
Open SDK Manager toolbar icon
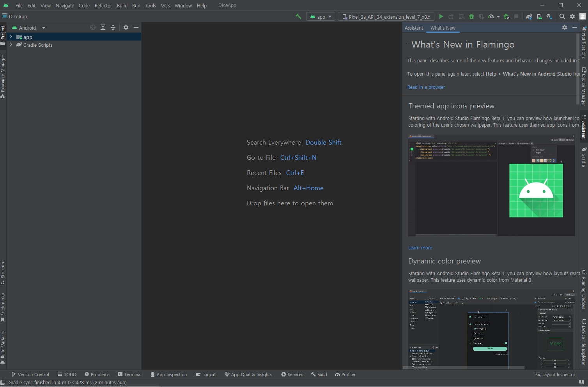click(549, 16)
